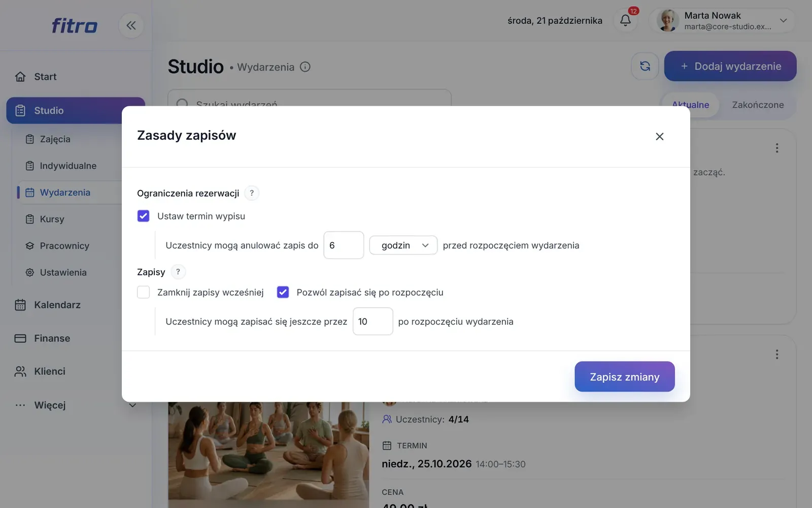Expand Więcej menu in sidebar
This screenshot has height=508, width=812.
76,405
